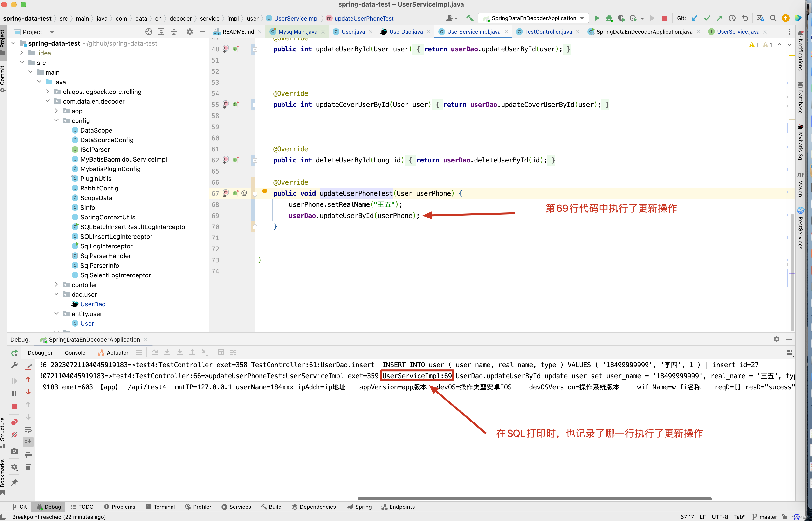This screenshot has height=521, width=812.
Task: Click Debug panel red stop button
Action: [x=14, y=406]
